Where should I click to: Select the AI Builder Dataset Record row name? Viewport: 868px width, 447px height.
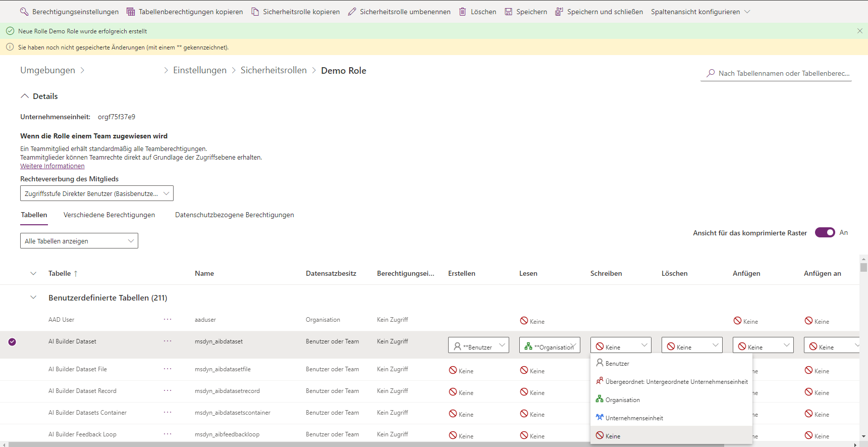click(x=82, y=391)
